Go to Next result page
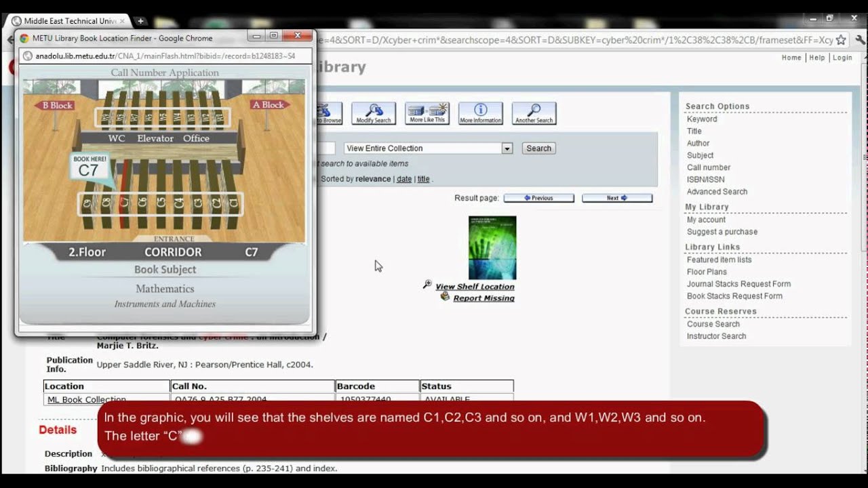868x488 pixels. [617, 198]
